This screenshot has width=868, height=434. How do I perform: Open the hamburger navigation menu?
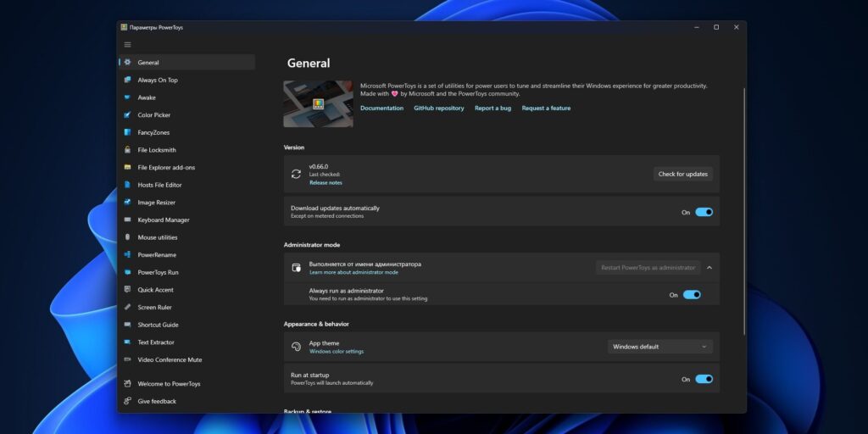127,45
